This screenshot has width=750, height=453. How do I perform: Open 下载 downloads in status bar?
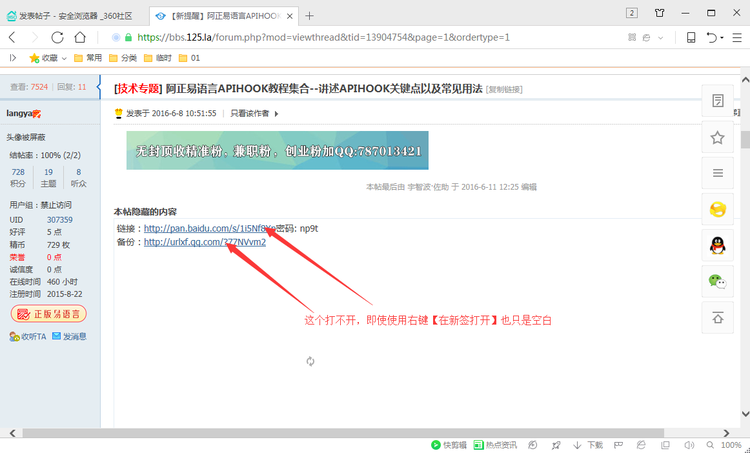tap(587, 445)
